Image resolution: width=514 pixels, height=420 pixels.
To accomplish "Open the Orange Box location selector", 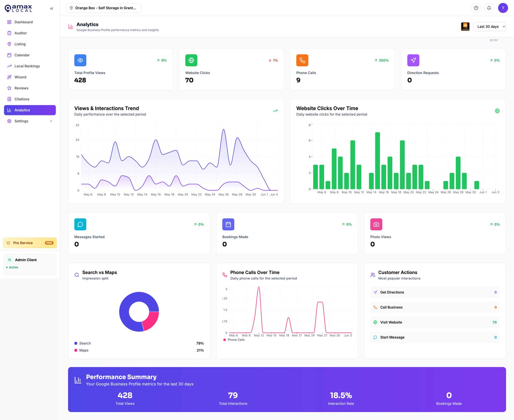I will [103, 8].
